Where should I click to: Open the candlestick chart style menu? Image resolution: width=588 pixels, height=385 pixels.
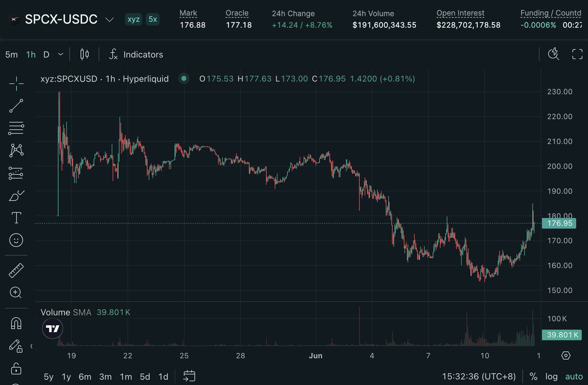pyautogui.click(x=84, y=54)
